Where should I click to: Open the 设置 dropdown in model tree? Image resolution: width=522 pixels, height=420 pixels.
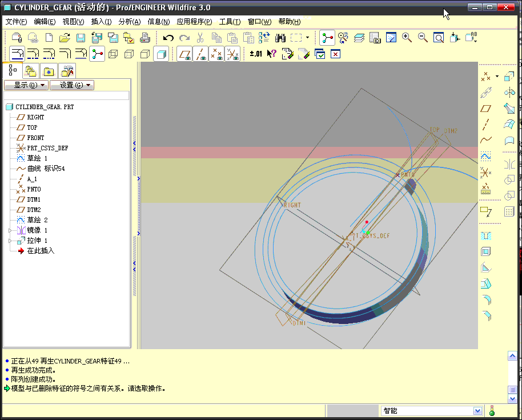(72, 85)
